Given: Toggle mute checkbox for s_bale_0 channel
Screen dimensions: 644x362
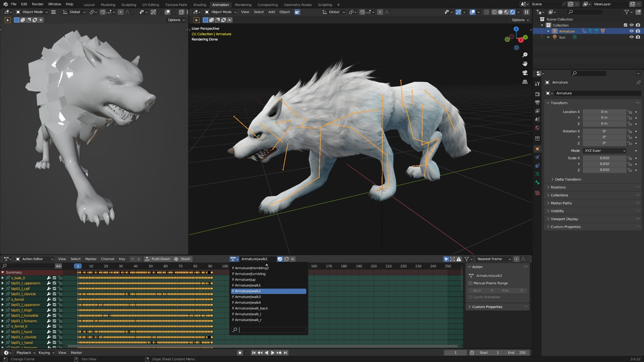Looking at the screenshot, I should click(54, 278).
